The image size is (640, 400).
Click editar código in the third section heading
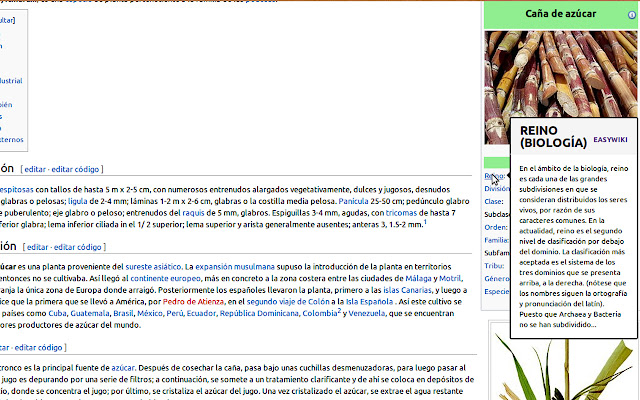38,347
